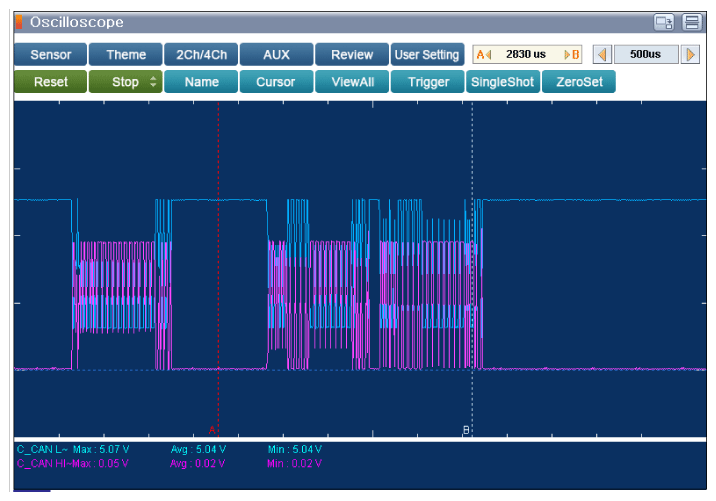
Task: Click the Stop button up/down spinner arrows
Action: [153, 82]
